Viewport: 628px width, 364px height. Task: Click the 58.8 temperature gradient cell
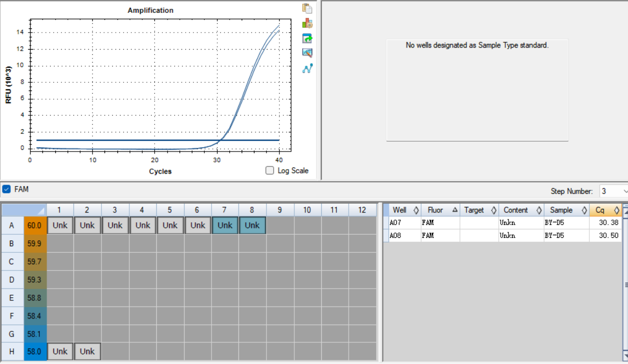(35, 297)
